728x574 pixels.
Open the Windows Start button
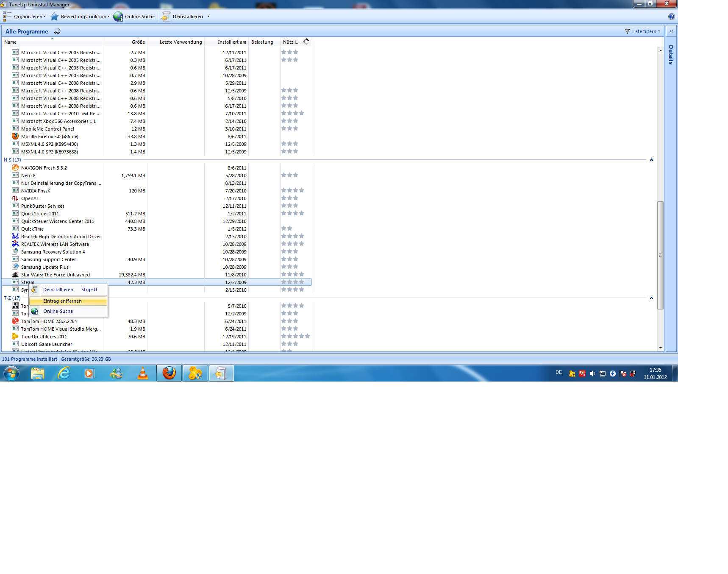coord(11,373)
